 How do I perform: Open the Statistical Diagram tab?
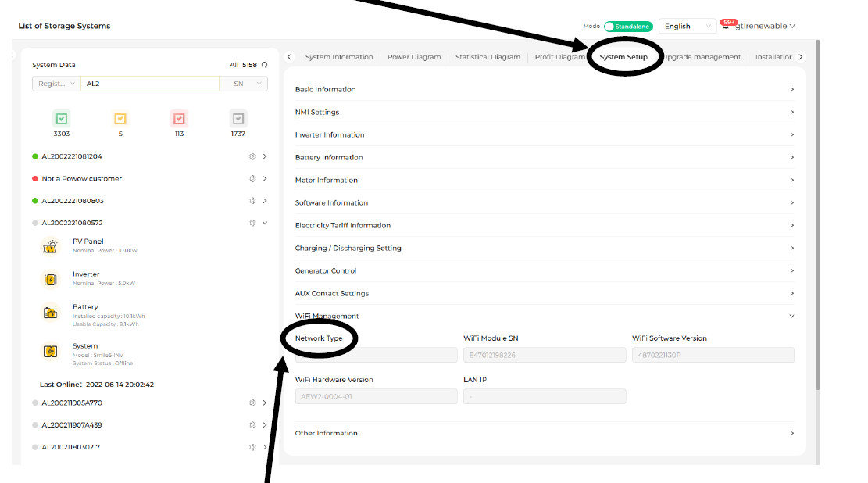(x=488, y=57)
